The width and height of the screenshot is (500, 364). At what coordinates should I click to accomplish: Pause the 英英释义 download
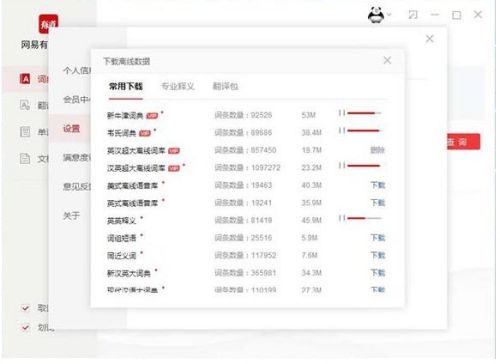coord(342,218)
